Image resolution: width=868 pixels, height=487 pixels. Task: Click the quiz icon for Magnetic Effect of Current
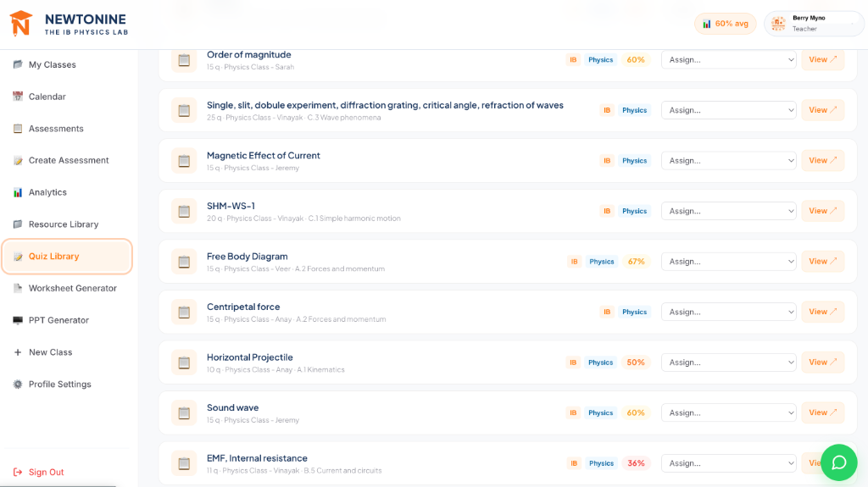[x=184, y=160]
